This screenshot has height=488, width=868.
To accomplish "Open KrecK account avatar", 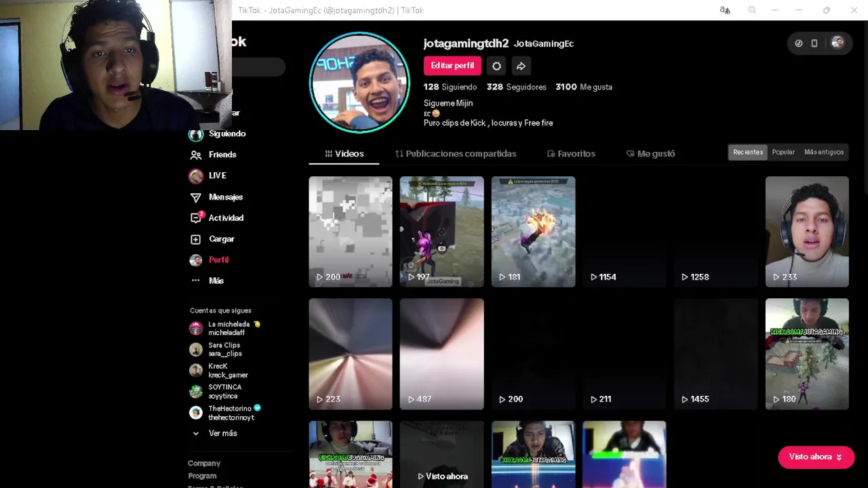I will point(196,371).
